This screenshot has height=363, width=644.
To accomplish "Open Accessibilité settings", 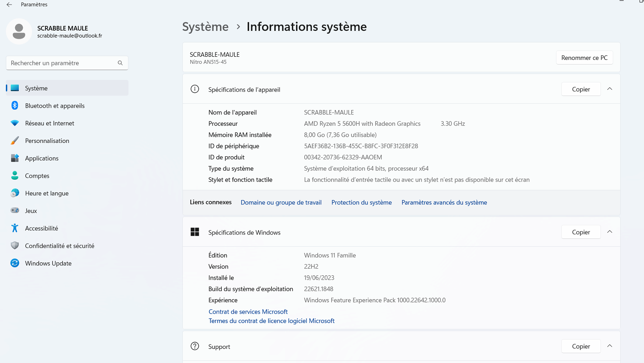I will tap(41, 228).
